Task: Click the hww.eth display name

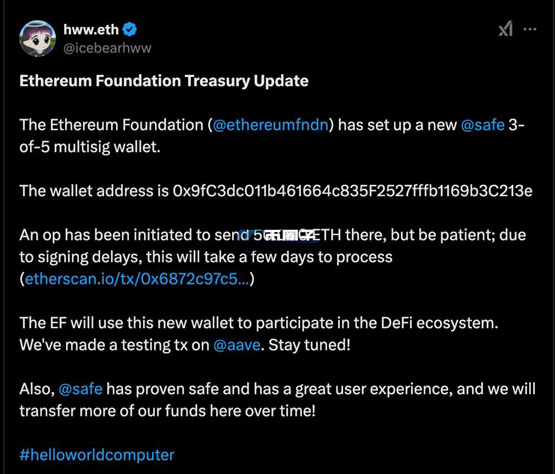Action: (x=91, y=30)
